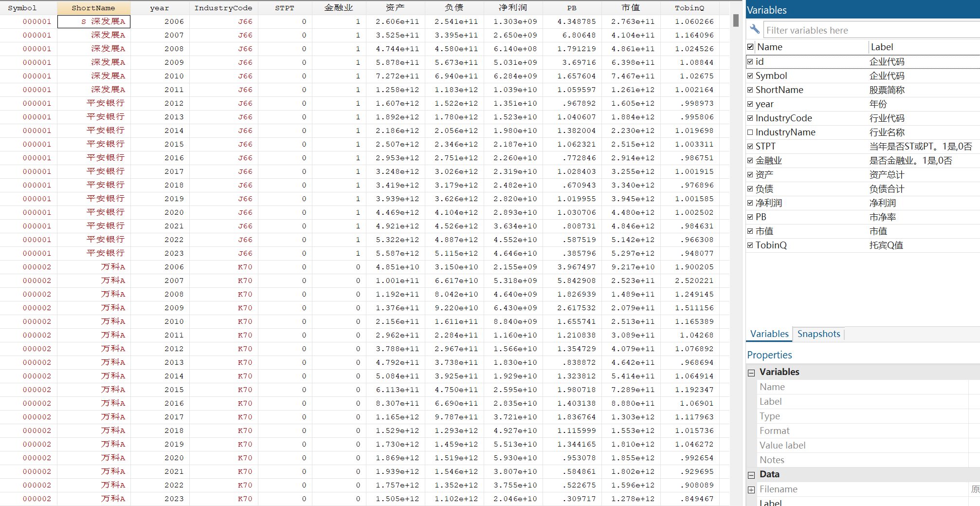The height and width of the screenshot is (506, 980).
Task: Click the label 托宾Q值
Action: pos(886,245)
